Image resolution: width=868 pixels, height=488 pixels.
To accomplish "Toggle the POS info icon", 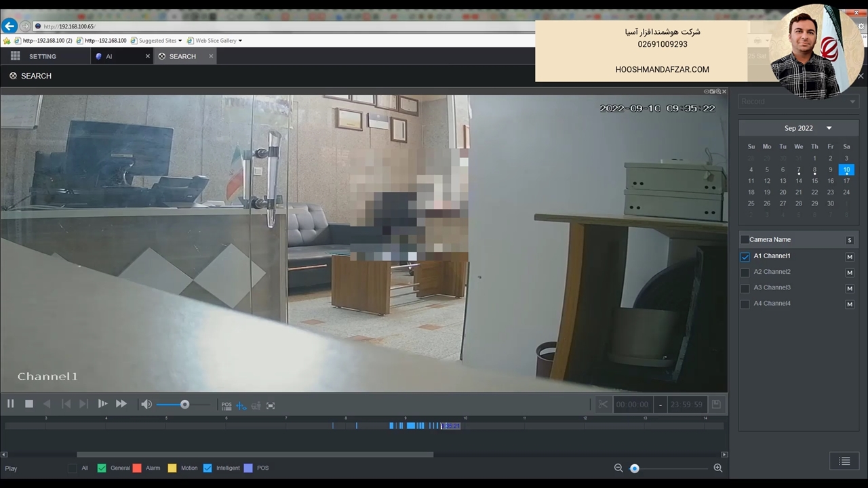I will pos(226,405).
